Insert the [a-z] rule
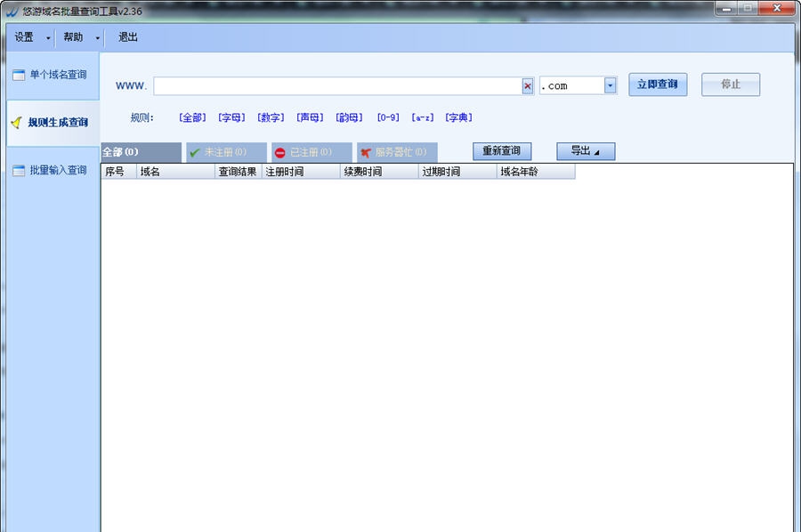Image resolution: width=801 pixels, height=532 pixels. [x=423, y=117]
